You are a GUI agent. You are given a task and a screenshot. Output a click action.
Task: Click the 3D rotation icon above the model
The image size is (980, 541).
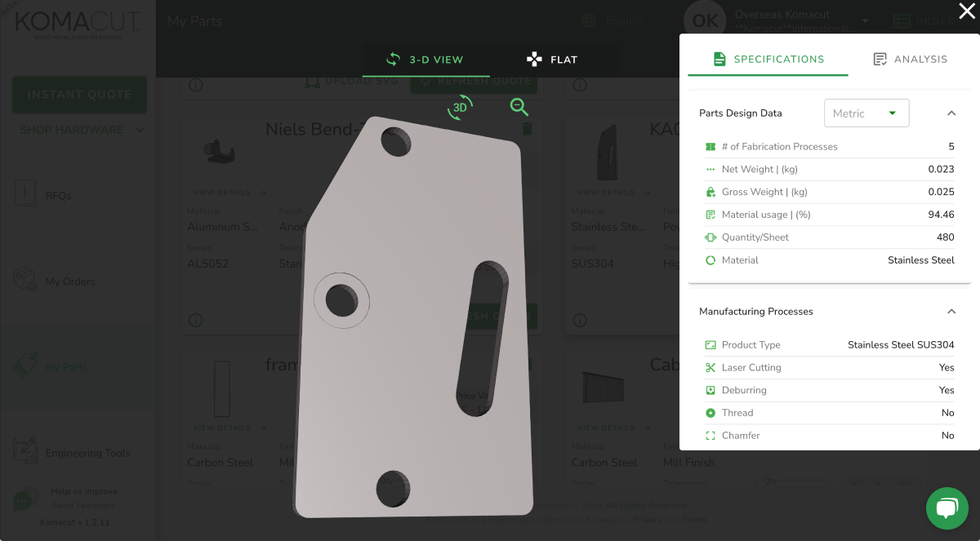pos(460,106)
